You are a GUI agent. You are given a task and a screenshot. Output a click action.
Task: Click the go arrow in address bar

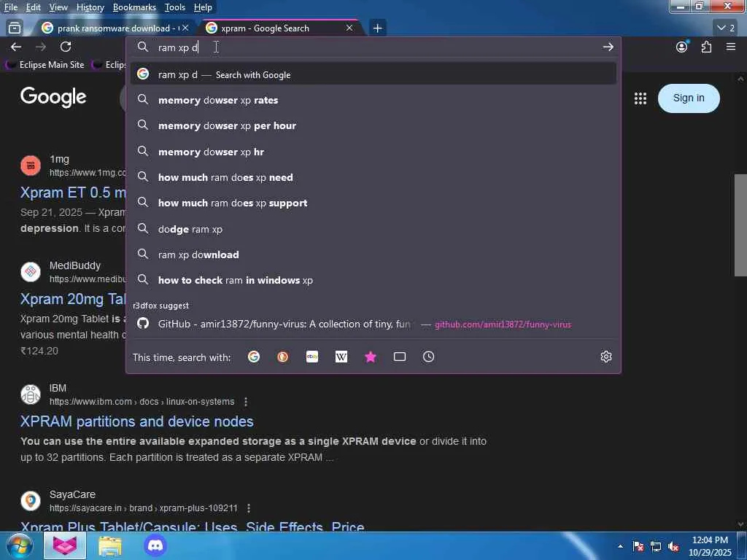608,47
